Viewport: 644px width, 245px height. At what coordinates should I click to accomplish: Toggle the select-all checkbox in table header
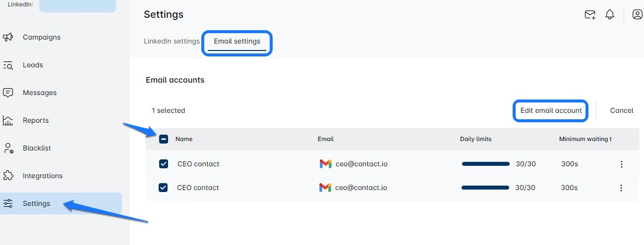[x=164, y=139]
